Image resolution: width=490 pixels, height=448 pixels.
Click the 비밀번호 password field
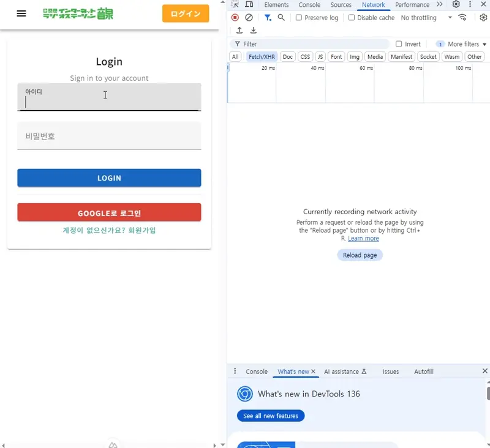(x=109, y=136)
